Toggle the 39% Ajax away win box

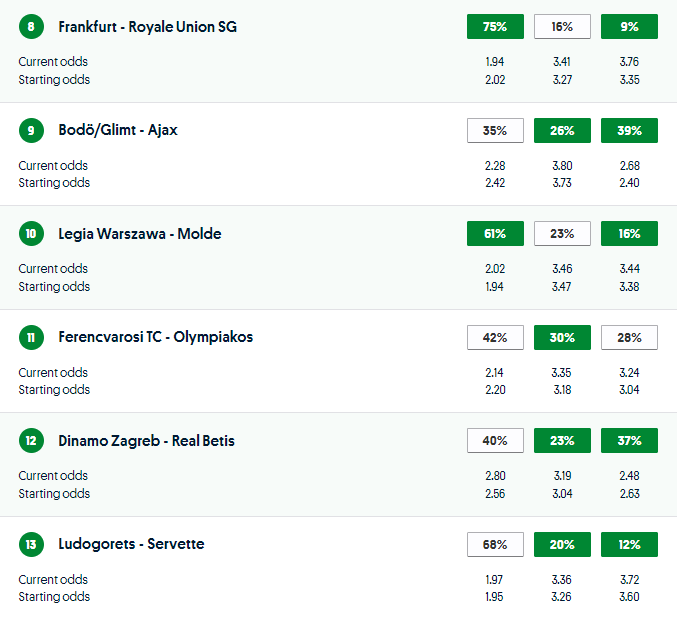(x=629, y=130)
